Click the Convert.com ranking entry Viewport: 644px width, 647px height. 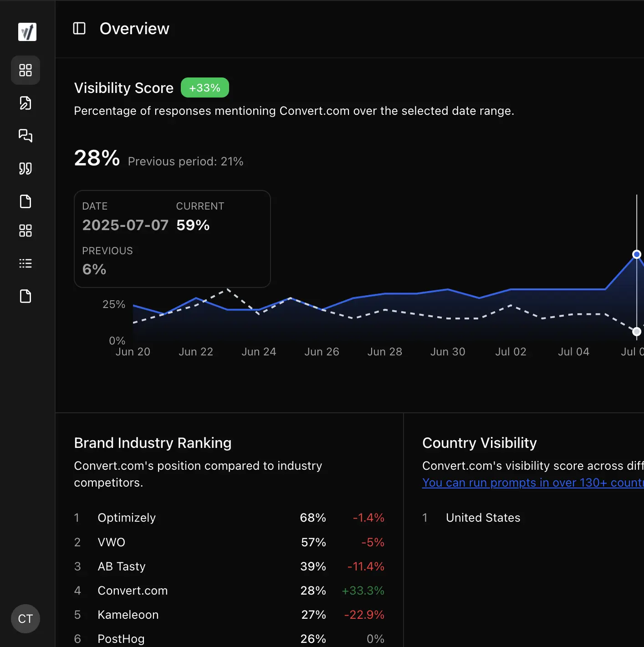coord(133,591)
